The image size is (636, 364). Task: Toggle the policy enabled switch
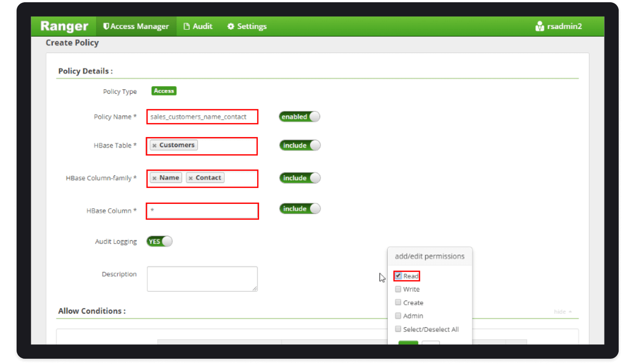[x=300, y=117]
